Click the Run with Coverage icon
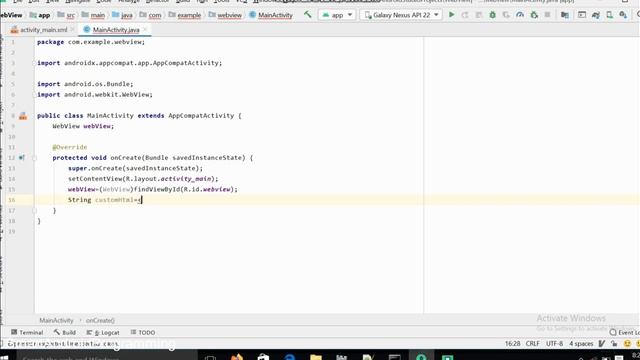The image size is (640, 360). point(506,15)
